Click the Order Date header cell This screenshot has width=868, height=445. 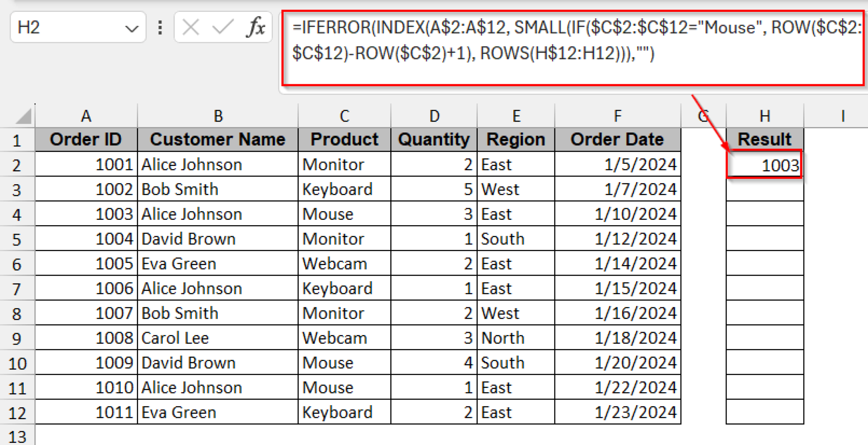[x=617, y=139]
